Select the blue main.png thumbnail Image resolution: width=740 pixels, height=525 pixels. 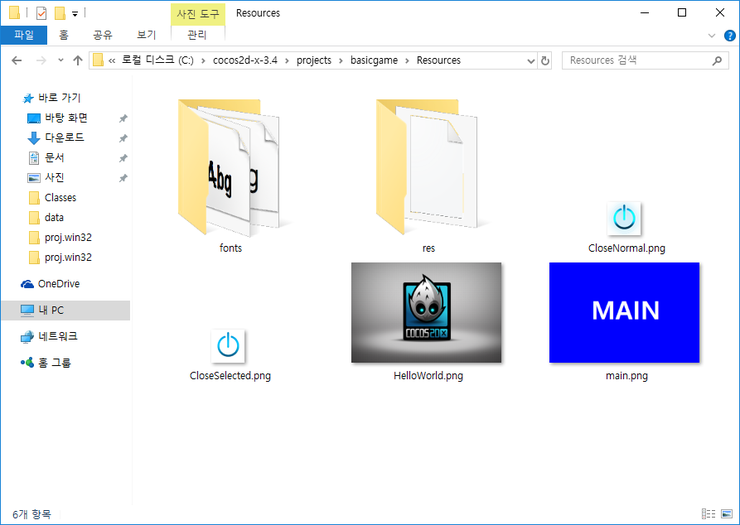click(x=624, y=312)
